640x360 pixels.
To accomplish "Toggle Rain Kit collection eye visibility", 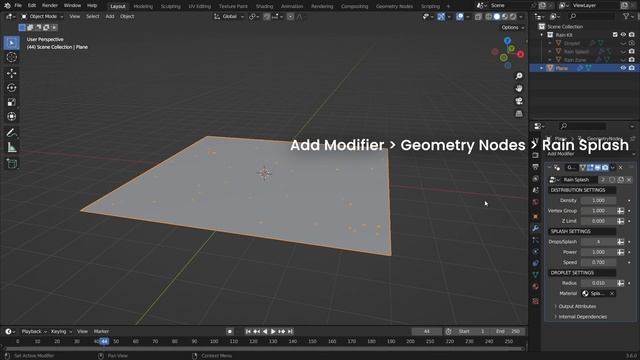I will (x=623, y=35).
